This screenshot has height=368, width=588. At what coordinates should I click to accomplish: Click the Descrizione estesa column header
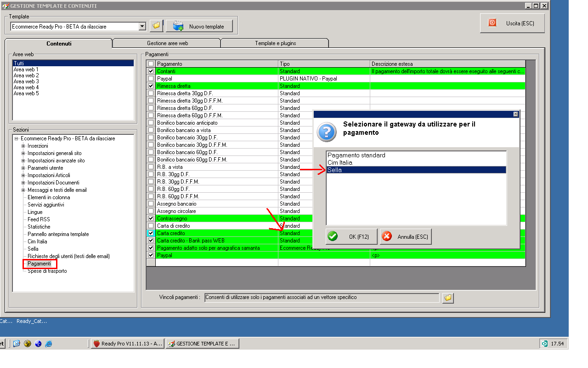(447, 64)
